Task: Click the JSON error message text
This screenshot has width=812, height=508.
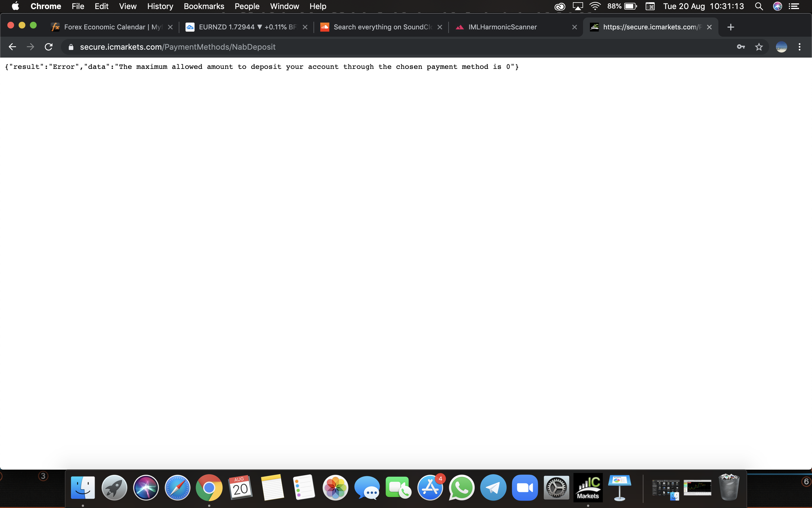Action: (262, 67)
